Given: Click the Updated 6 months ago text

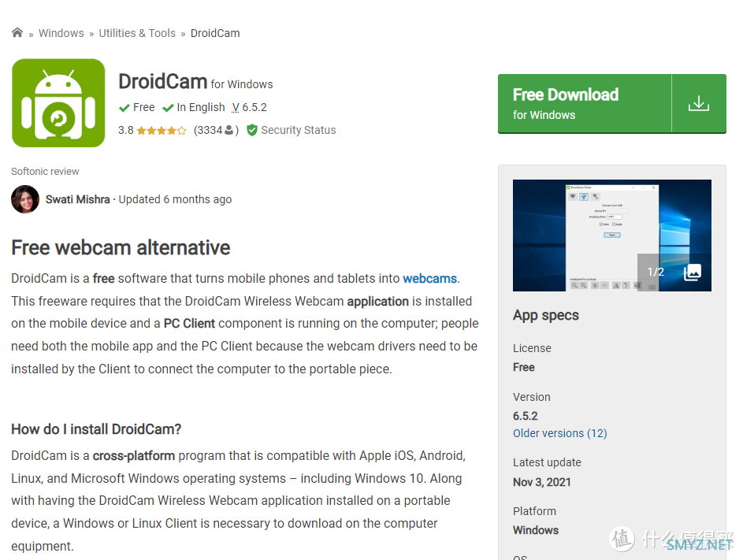Looking at the screenshot, I should pos(175,199).
